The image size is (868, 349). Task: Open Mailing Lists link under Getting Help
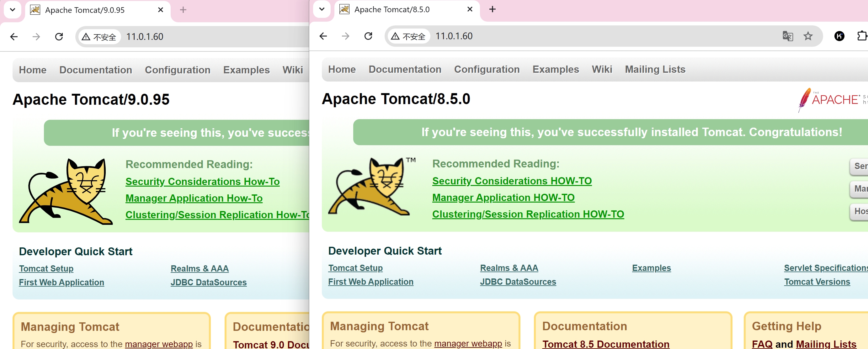pyautogui.click(x=826, y=344)
